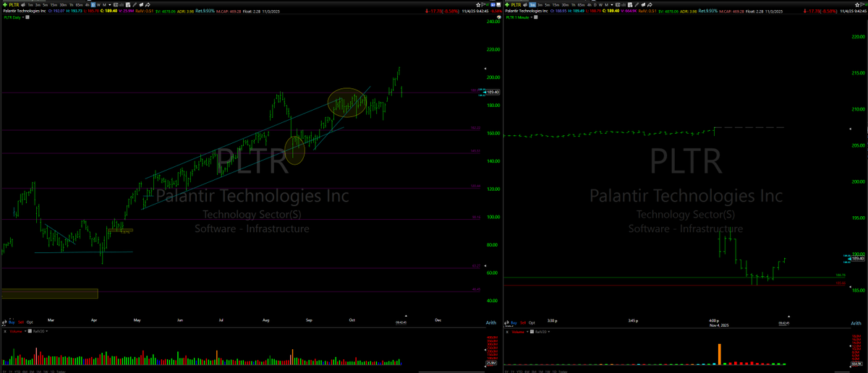Image resolution: width=868 pixels, height=373 pixels.
Task: Select 15m timeframe on right chart
Action: click(556, 4)
